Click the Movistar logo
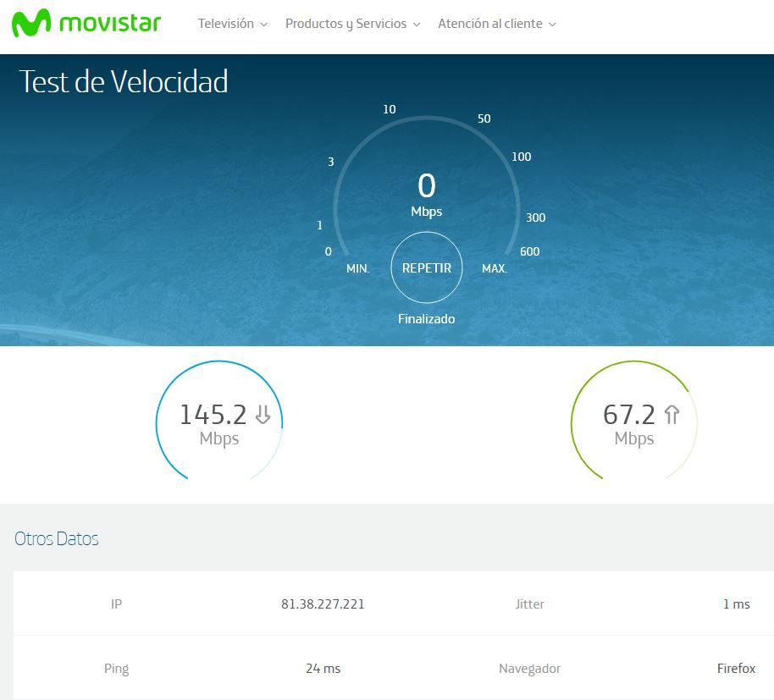 tap(86, 24)
